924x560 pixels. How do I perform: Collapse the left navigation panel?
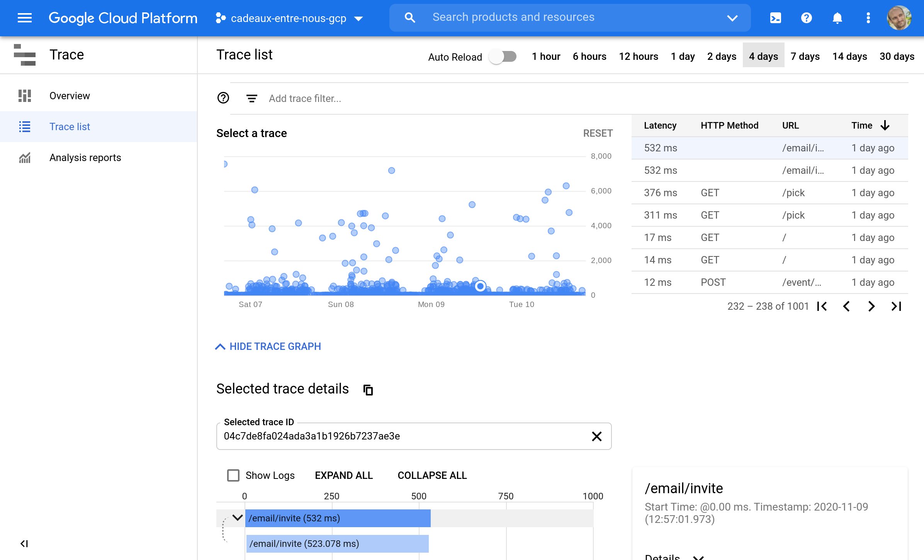tap(25, 543)
